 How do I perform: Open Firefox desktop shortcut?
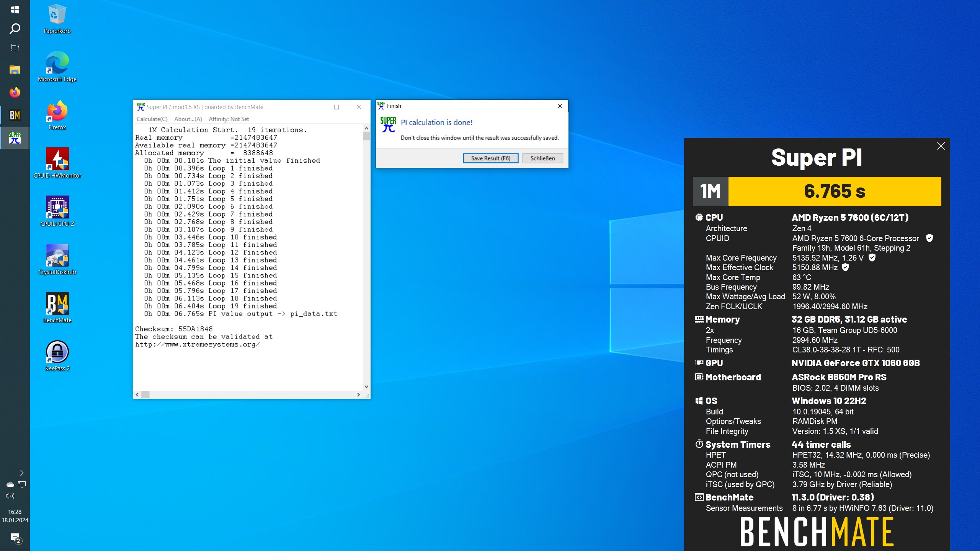(x=57, y=115)
